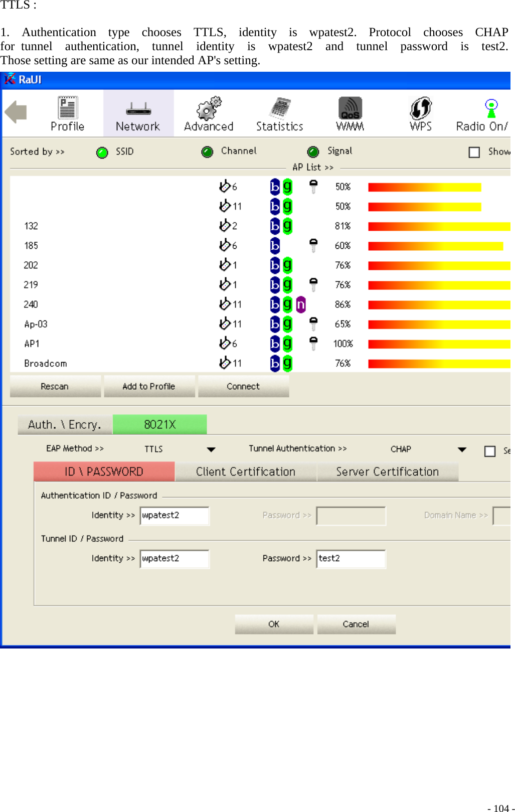Viewport: 515px width, 812px height.
Task: Click the back arrow icon
Action: click(x=16, y=112)
